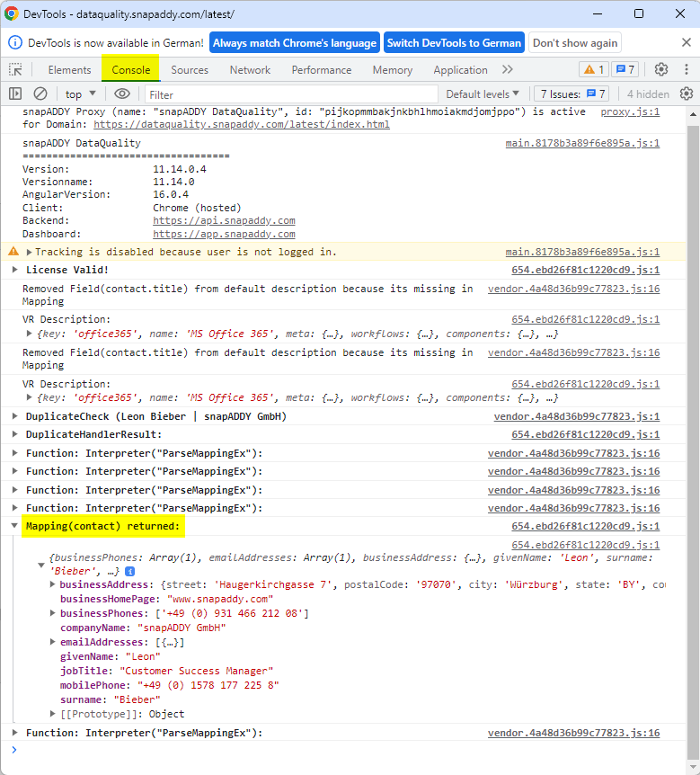700x775 pixels.
Task: Open the Network tab
Action: (x=250, y=70)
